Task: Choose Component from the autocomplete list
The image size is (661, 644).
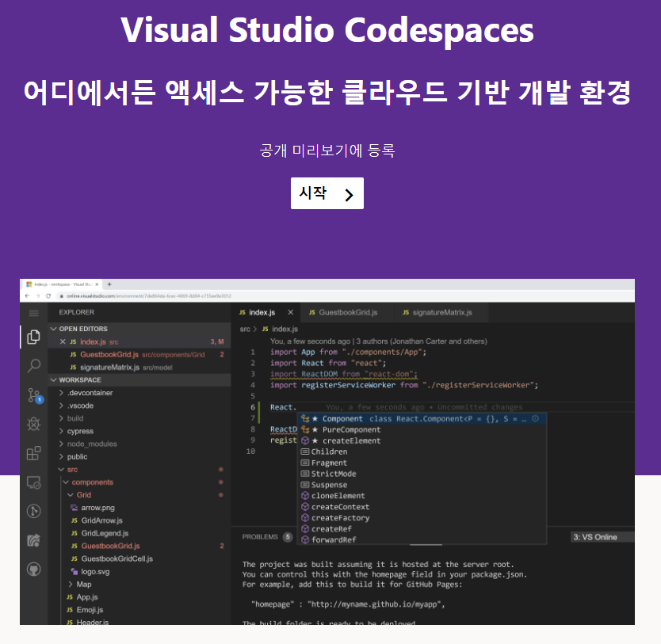Action: (422, 419)
